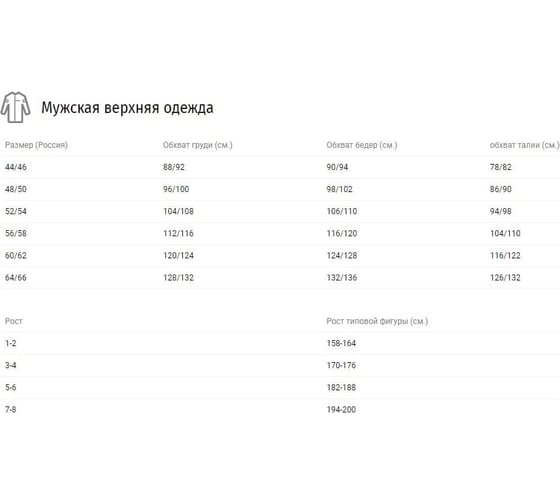Click chest value '96/100'
This screenshot has height=504, width=560.
[x=176, y=189]
